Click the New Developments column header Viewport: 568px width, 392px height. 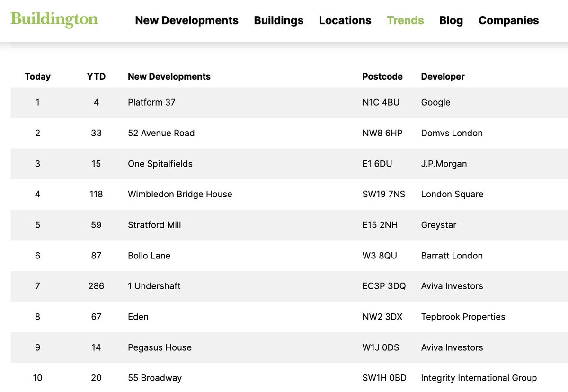(x=169, y=77)
